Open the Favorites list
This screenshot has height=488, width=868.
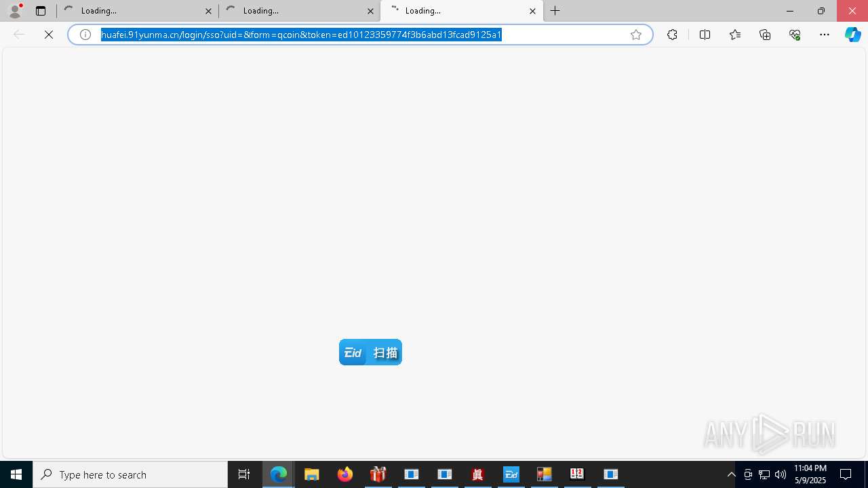pyautogui.click(x=735, y=35)
